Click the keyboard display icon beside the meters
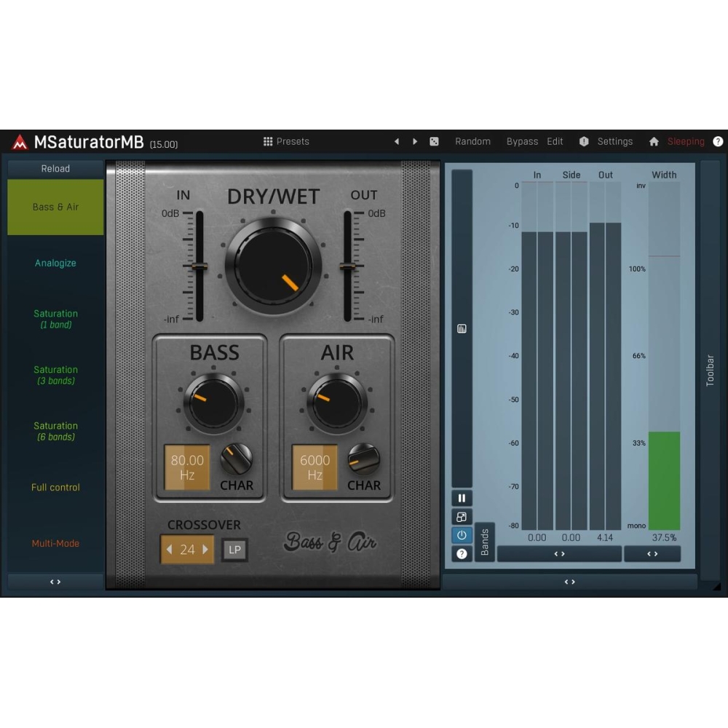Image resolution: width=728 pixels, height=728 pixels. click(462, 328)
